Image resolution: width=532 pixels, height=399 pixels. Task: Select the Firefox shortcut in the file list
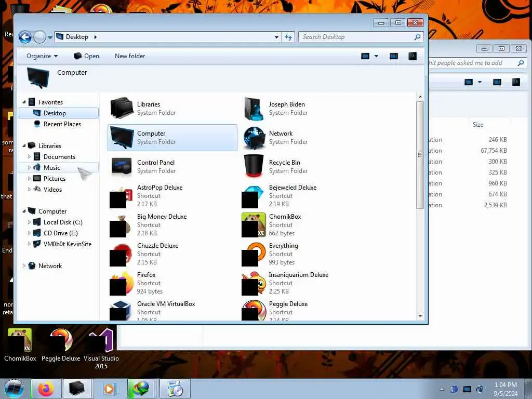[122, 283]
